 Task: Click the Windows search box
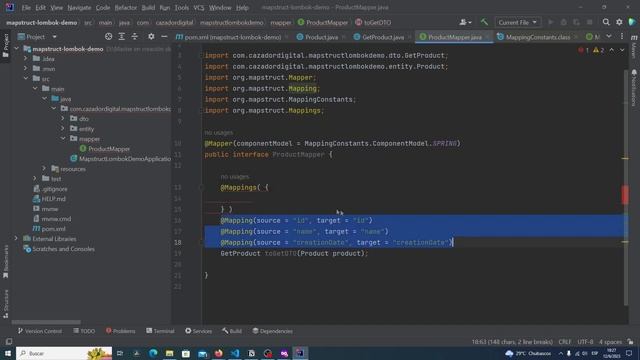(x=64, y=353)
